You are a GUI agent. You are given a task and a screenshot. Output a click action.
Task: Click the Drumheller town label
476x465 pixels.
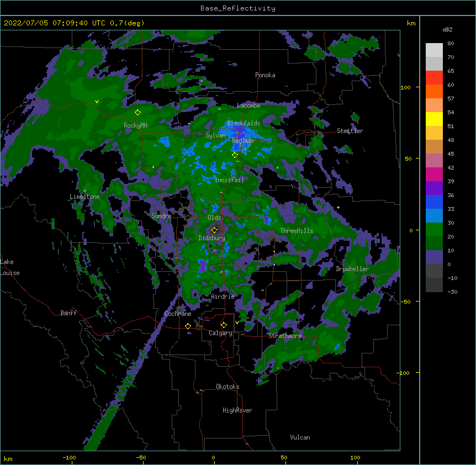[352, 269]
